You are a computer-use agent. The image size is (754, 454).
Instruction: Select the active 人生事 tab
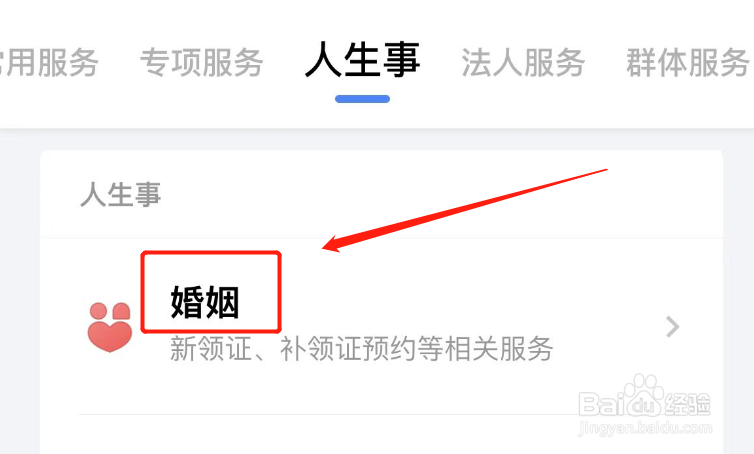[x=363, y=60]
